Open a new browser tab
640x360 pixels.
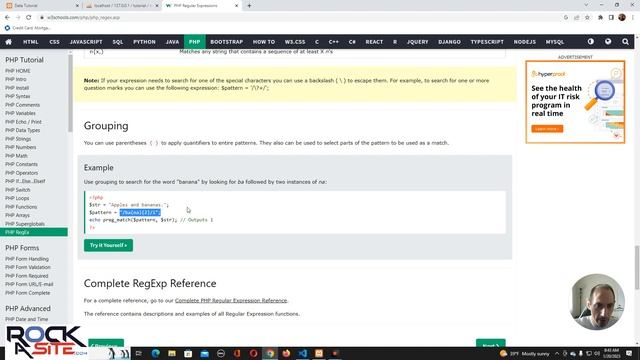(249, 6)
